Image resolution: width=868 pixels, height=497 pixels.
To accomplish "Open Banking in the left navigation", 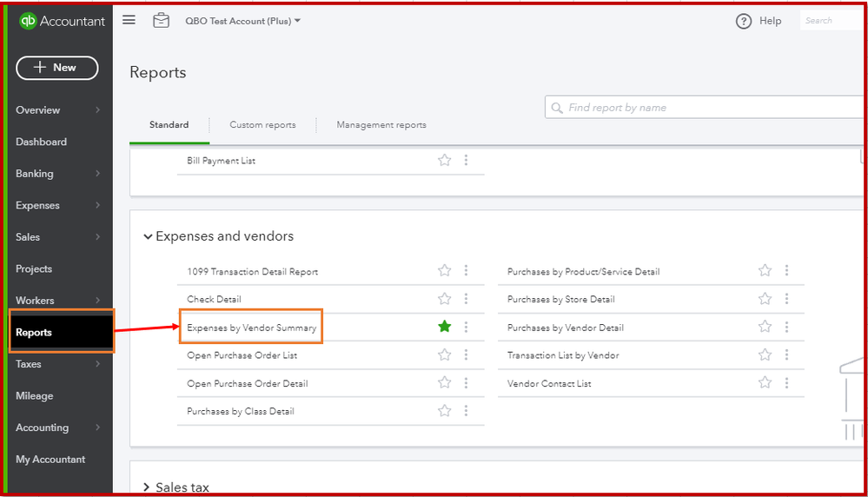I will coord(35,174).
